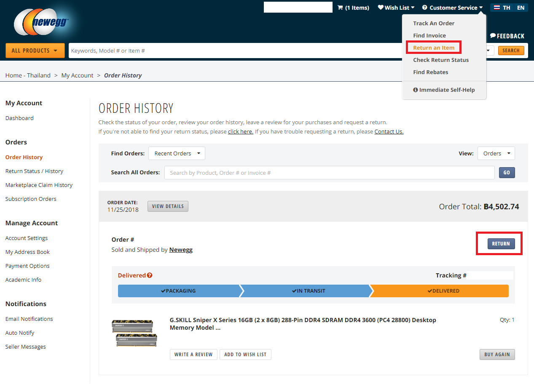
Task: Switch language to EN
Action: 521,8
